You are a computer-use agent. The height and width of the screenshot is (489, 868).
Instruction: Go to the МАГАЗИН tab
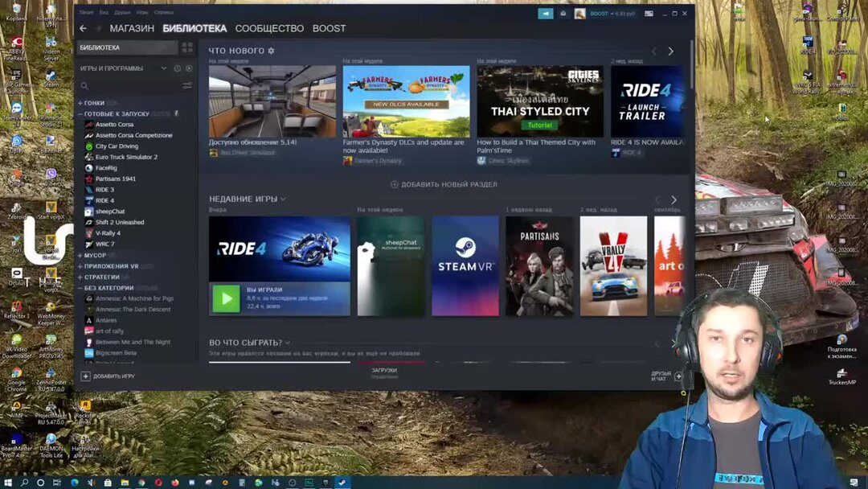click(132, 28)
